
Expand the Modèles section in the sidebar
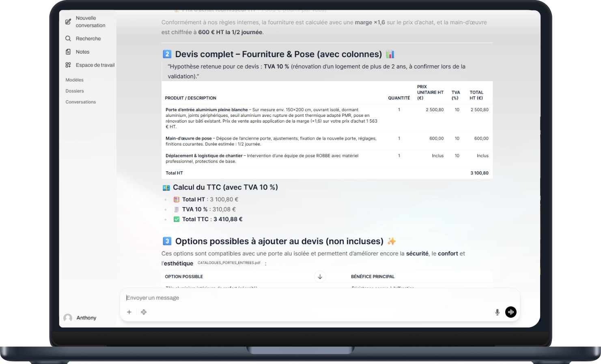(75, 80)
